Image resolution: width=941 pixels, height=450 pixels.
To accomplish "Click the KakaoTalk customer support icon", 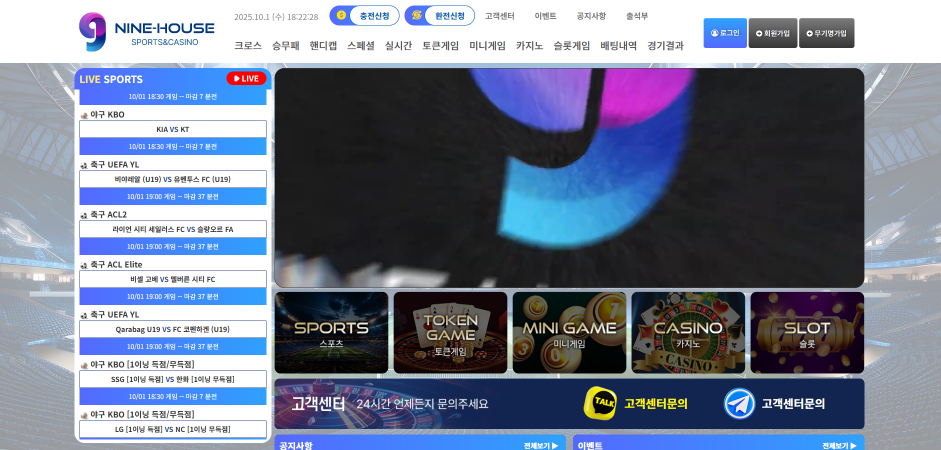I will [600, 403].
